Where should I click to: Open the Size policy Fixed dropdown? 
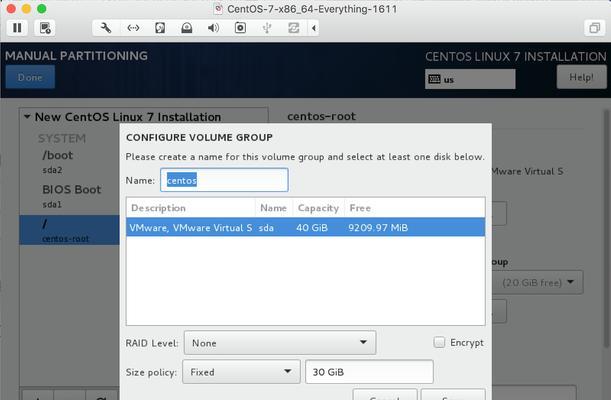(241, 372)
